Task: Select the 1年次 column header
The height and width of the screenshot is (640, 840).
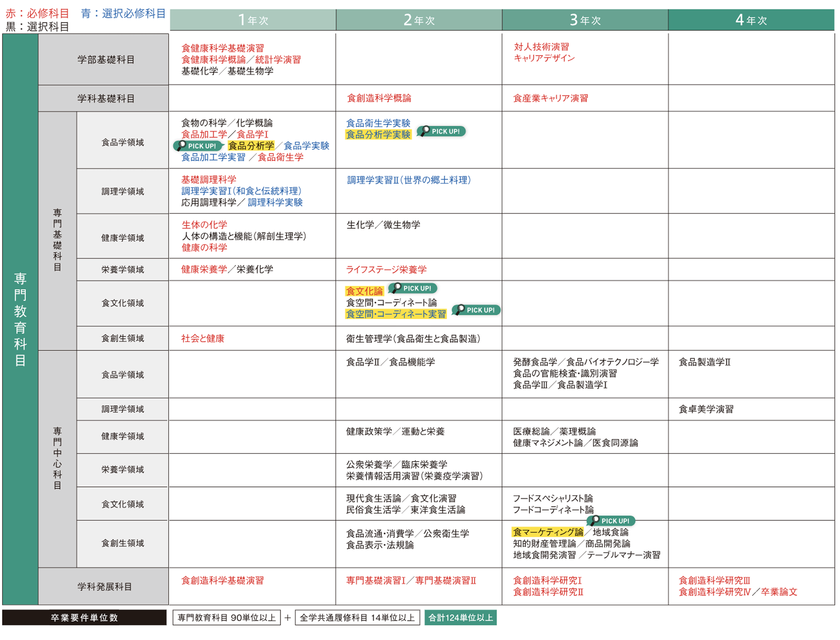Action: click(x=253, y=20)
